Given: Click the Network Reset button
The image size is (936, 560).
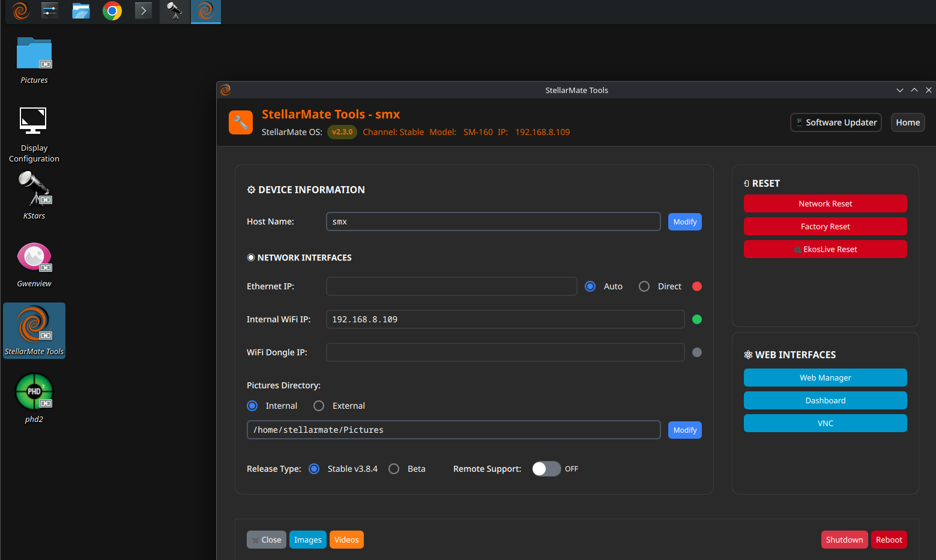Looking at the screenshot, I should point(826,203).
